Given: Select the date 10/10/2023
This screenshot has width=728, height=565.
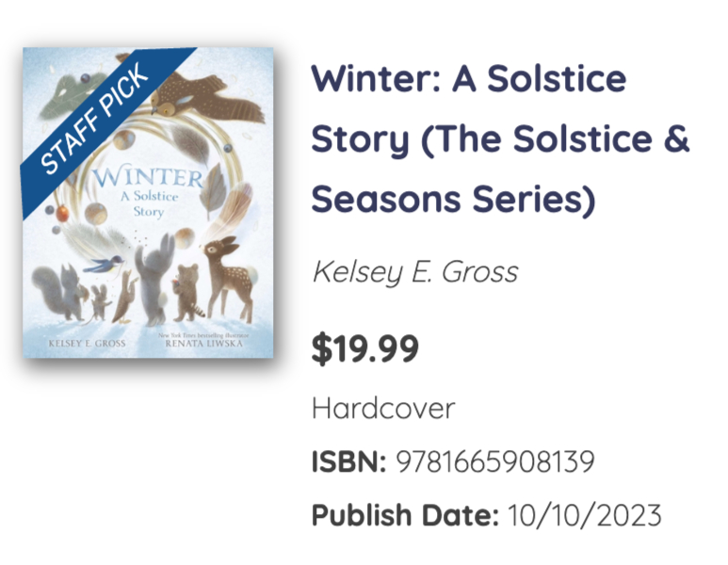Looking at the screenshot, I should (584, 516).
